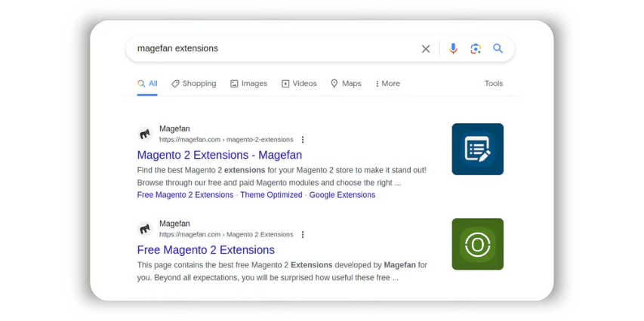Click the 'Magefan' site name of first result
The width and height of the screenshot is (644, 321).
pyautogui.click(x=174, y=128)
